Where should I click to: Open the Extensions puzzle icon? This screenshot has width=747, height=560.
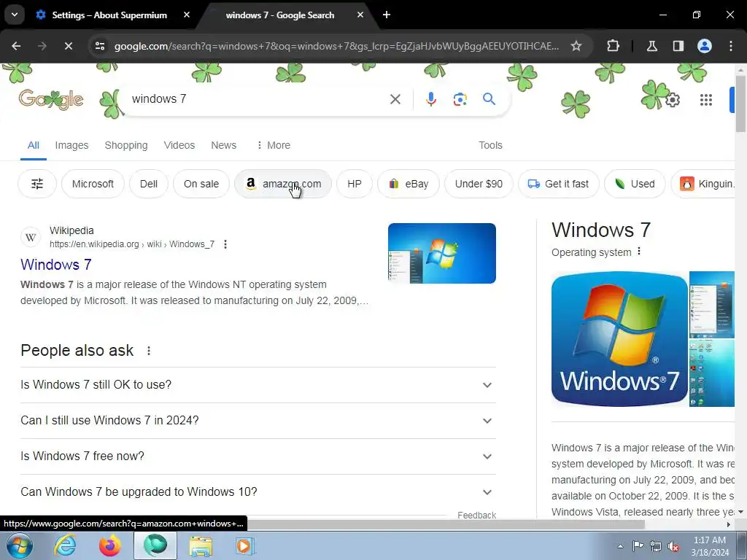pos(613,46)
